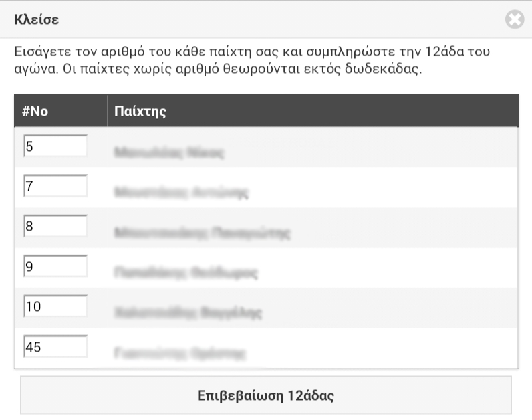
Task: Focus the input field showing 10
Action: (x=55, y=306)
